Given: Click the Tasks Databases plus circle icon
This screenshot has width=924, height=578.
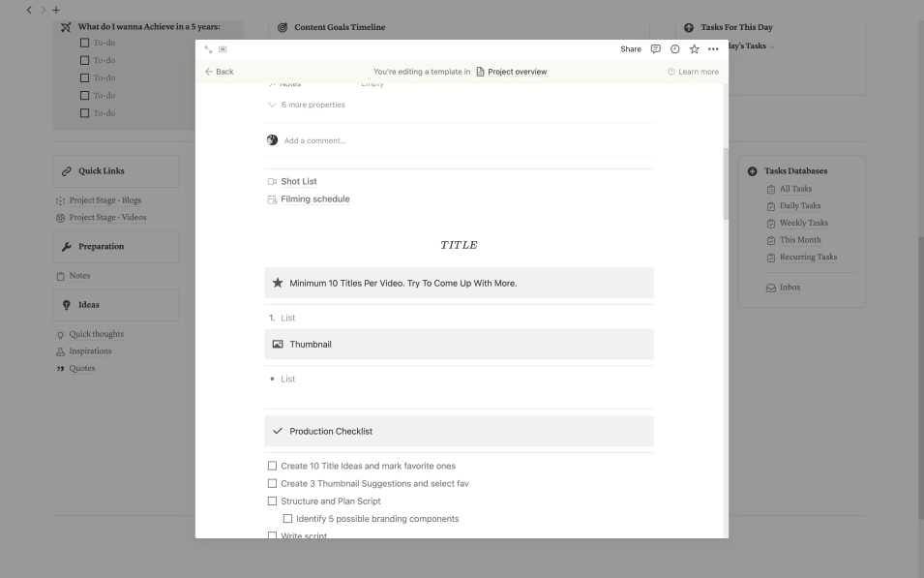Looking at the screenshot, I should [x=752, y=171].
